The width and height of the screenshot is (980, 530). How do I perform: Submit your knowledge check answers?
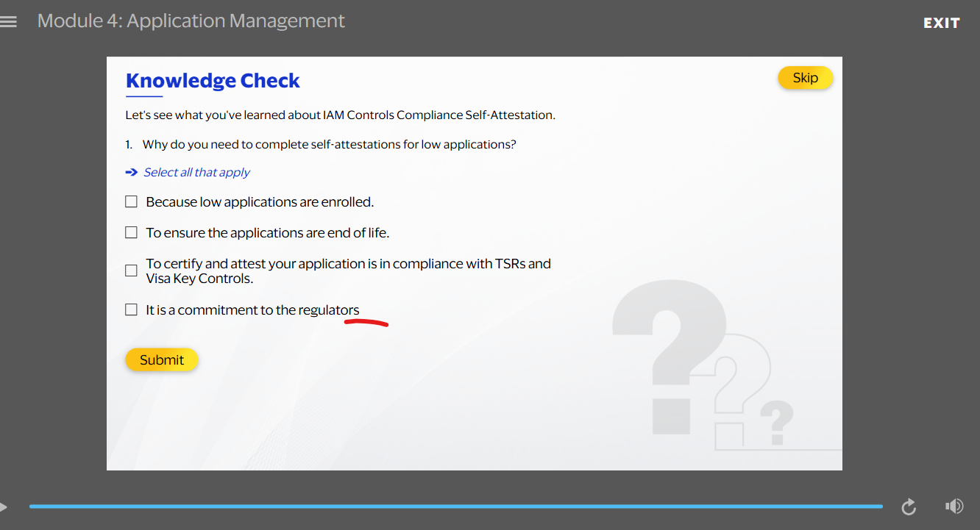(x=162, y=359)
